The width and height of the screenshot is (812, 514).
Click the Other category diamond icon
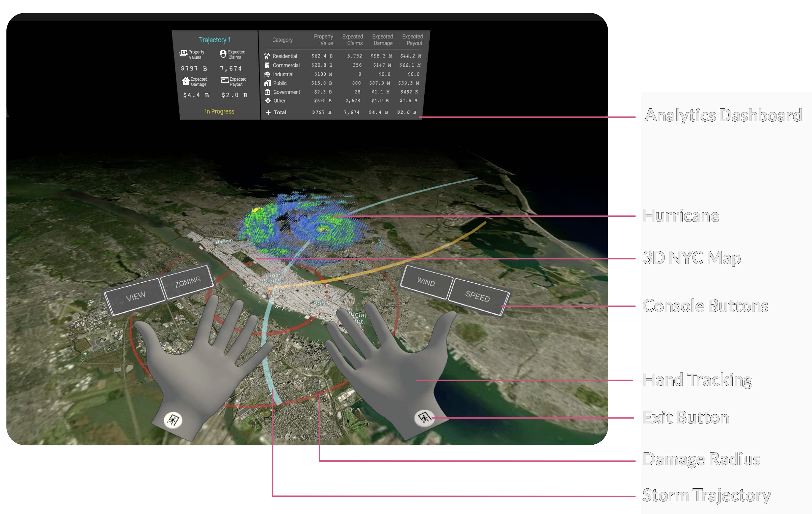click(x=268, y=101)
